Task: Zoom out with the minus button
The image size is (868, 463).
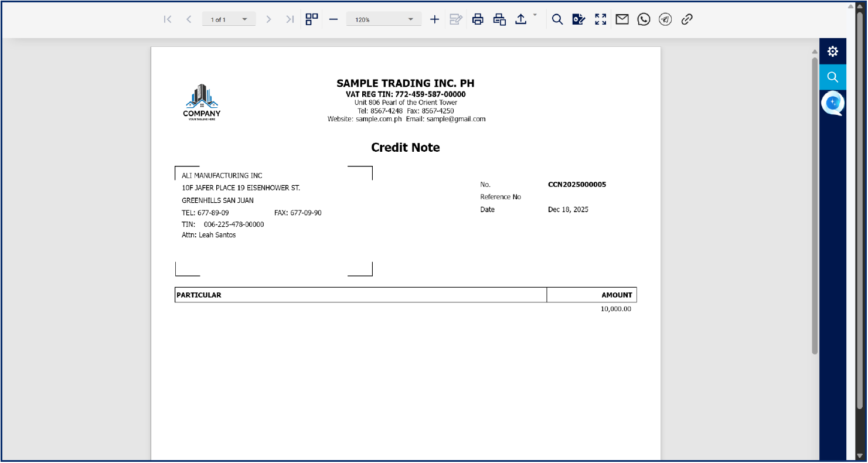Action: tap(333, 19)
